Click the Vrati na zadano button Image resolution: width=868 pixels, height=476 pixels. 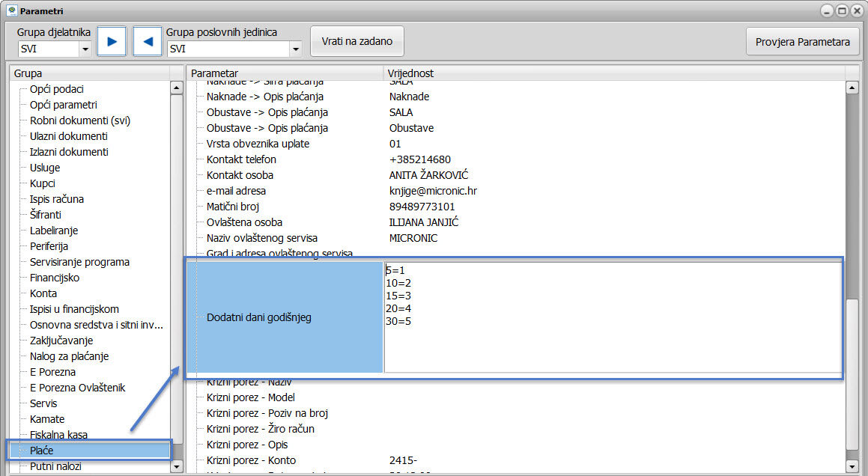[357, 41]
